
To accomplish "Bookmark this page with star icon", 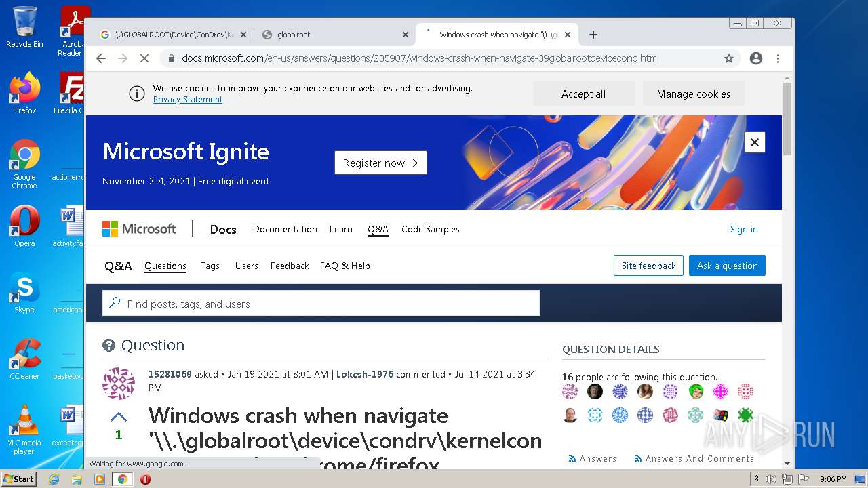I will [x=729, y=58].
